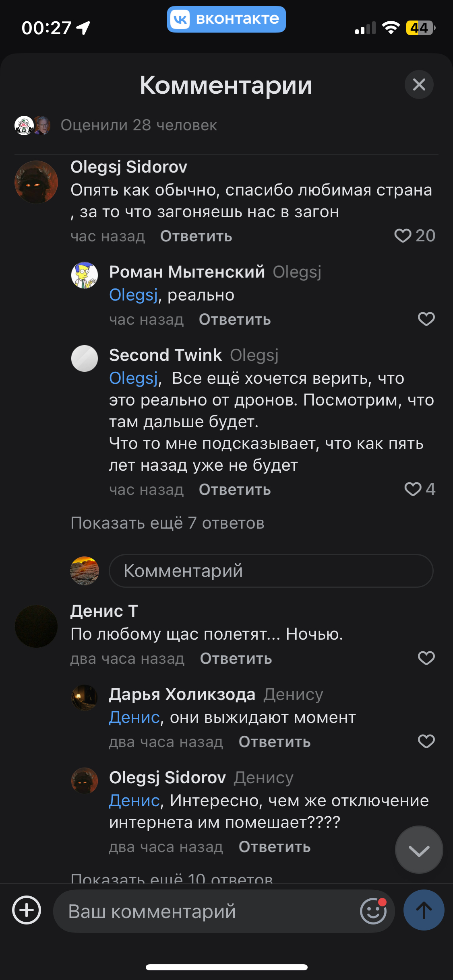Reply to Olegsj Sidorov's top comment
The image size is (453, 980).
[196, 236]
